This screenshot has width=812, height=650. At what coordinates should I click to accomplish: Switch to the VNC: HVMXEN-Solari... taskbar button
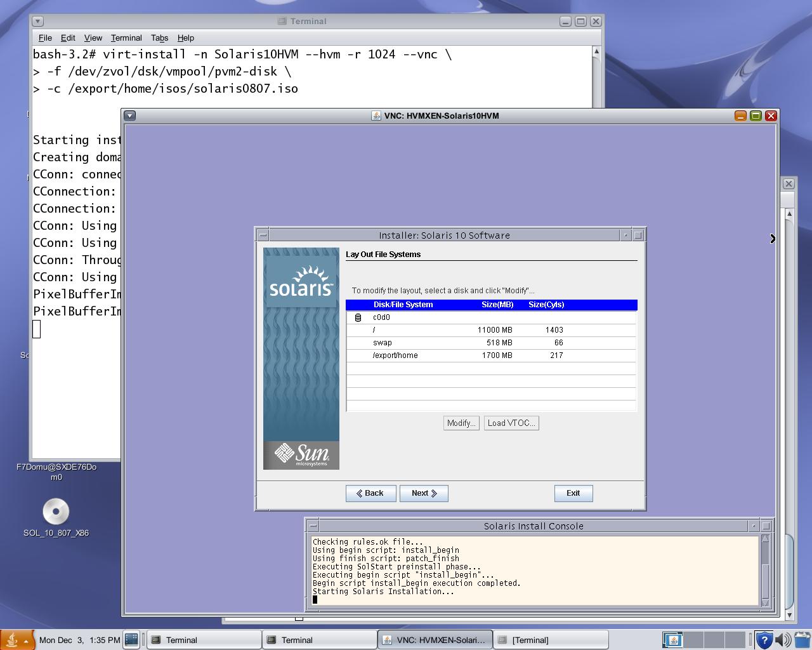point(435,640)
